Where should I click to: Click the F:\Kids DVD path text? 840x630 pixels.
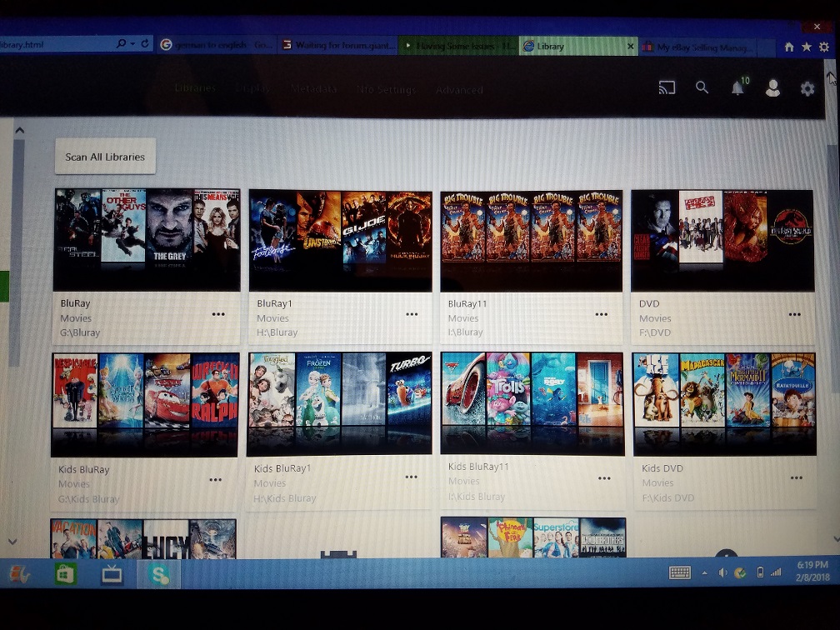coord(668,497)
